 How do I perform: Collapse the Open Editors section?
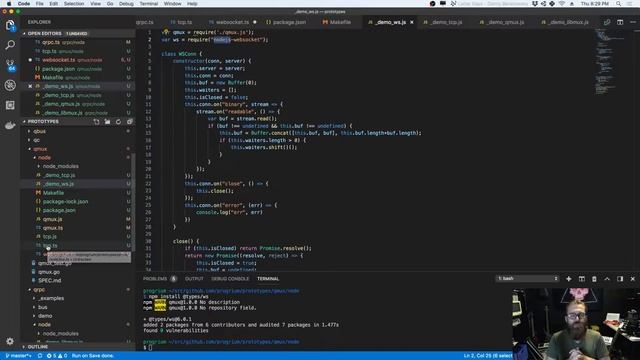[44, 33]
